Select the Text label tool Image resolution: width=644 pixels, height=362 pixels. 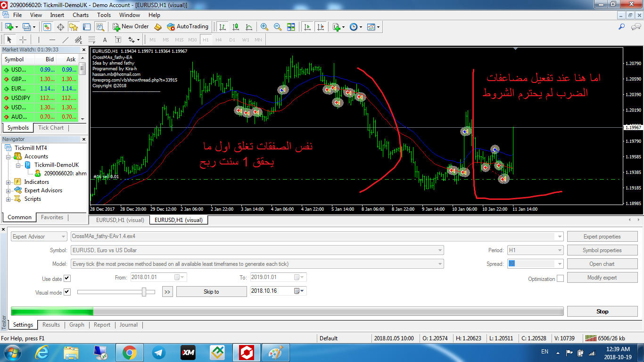coord(105,40)
